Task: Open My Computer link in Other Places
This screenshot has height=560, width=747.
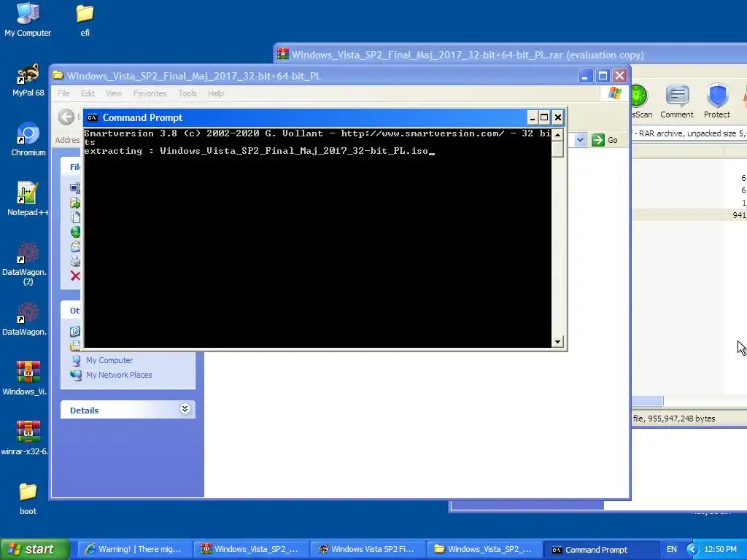Action: (x=109, y=360)
